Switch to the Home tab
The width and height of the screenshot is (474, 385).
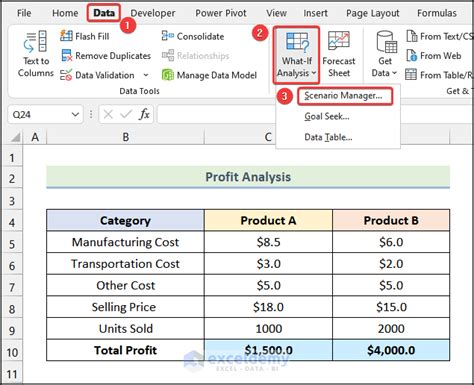(65, 13)
